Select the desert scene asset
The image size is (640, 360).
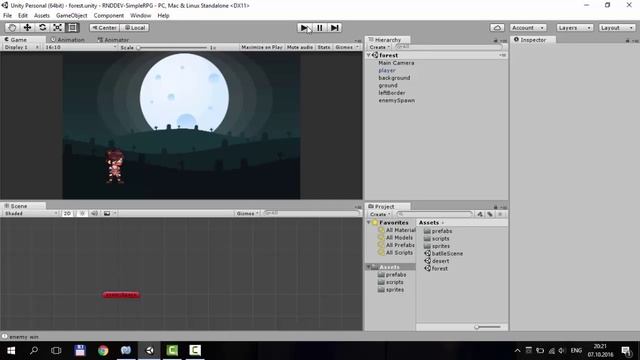tap(437, 261)
